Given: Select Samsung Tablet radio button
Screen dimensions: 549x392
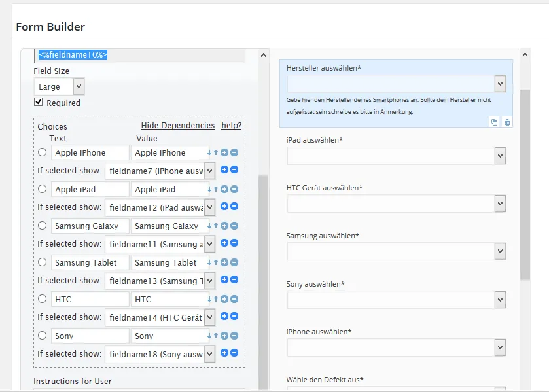Looking at the screenshot, I should [42, 262].
